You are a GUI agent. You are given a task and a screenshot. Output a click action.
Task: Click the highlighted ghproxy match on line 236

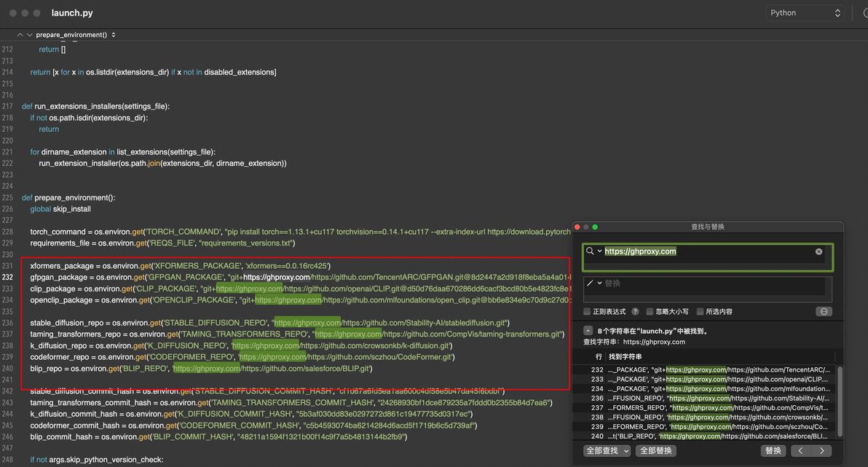coord(307,323)
